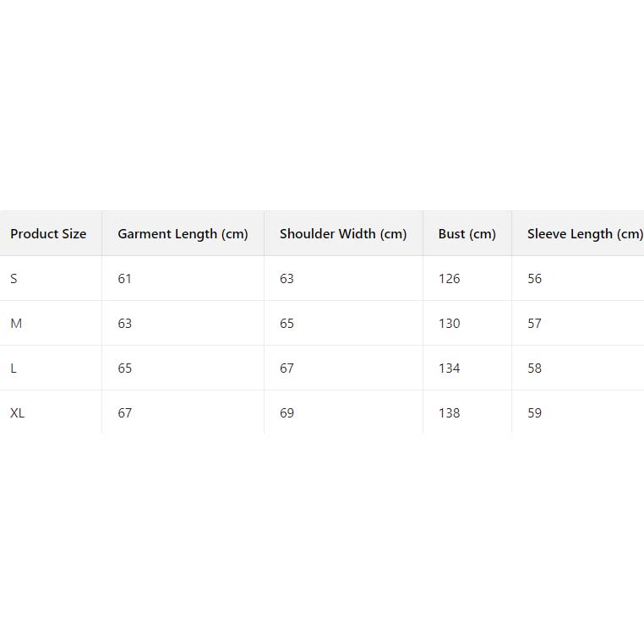Select sleeve length value 58
644x644 pixels.
(535, 368)
